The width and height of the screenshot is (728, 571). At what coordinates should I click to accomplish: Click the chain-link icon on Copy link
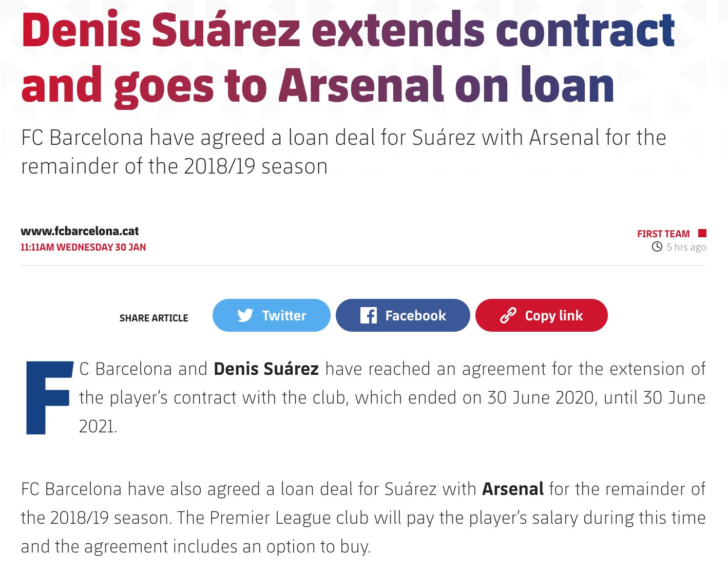[509, 315]
